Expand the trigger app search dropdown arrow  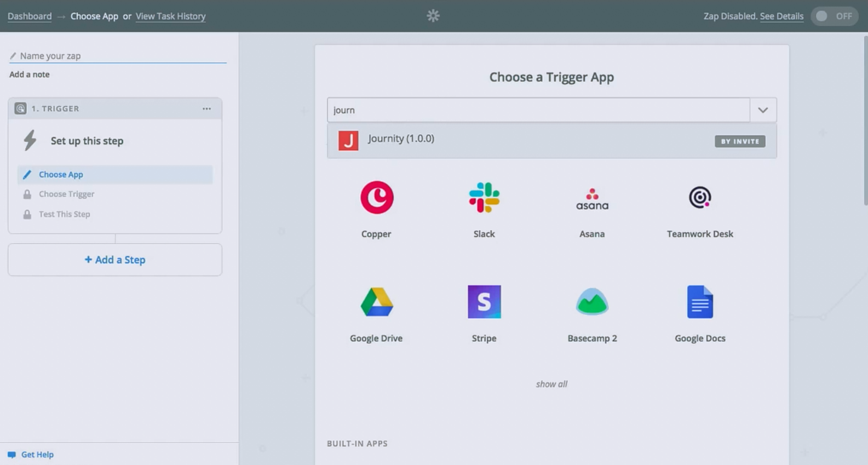[x=763, y=110]
